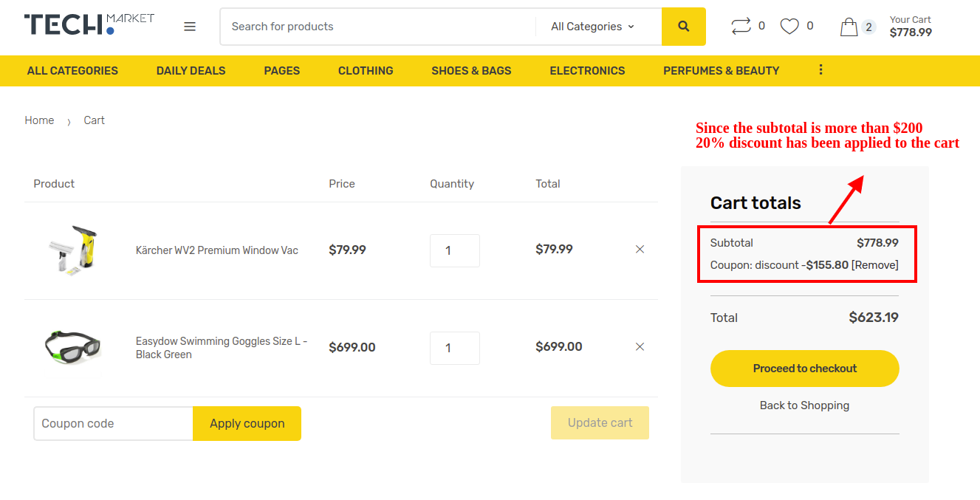Expand the ALL CATEGORIES navigation menu

coord(72,70)
